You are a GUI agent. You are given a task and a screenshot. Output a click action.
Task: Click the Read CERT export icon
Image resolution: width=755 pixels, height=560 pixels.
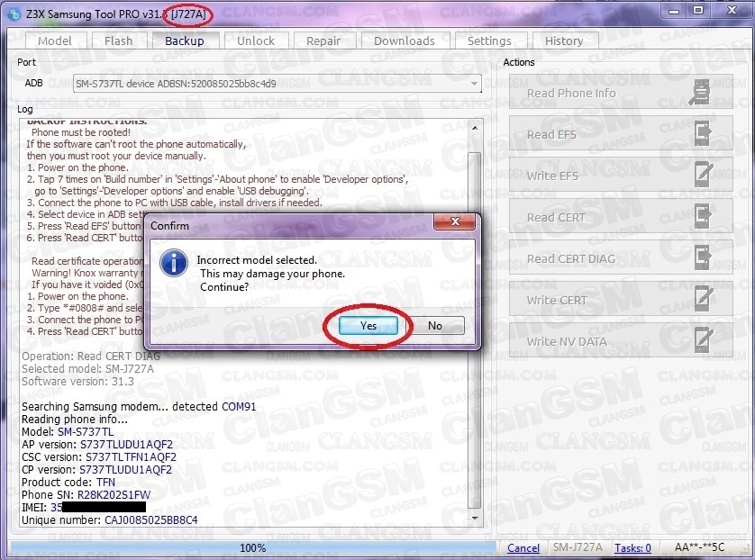click(x=703, y=216)
